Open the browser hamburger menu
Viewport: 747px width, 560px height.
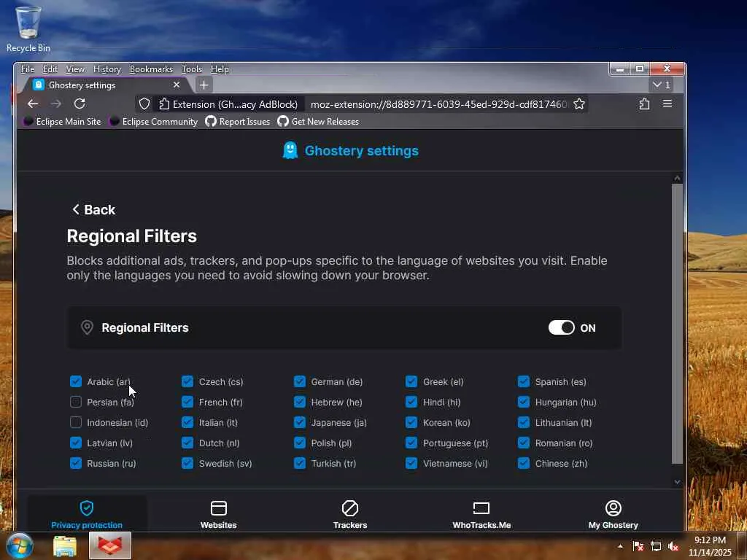click(x=667, y=104)
